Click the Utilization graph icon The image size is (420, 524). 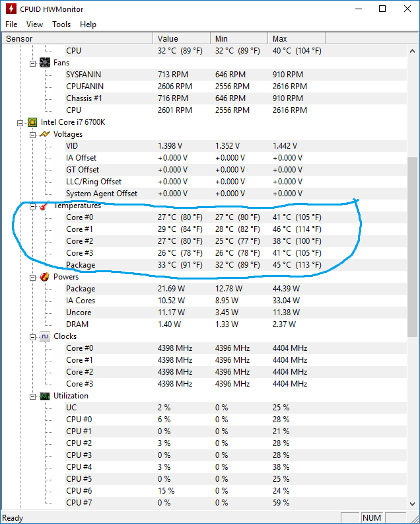point(45,396)
